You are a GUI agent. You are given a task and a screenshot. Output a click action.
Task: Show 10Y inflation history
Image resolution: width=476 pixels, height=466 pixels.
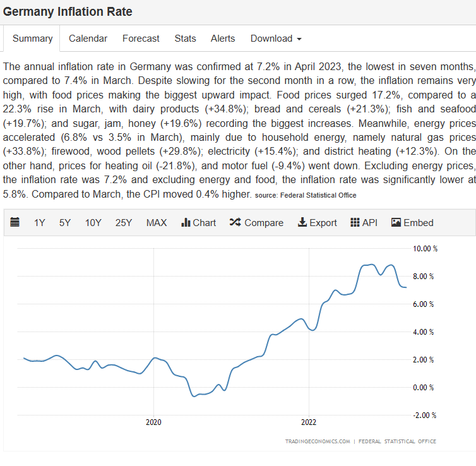pyautogui.click(x=93, y=222)
